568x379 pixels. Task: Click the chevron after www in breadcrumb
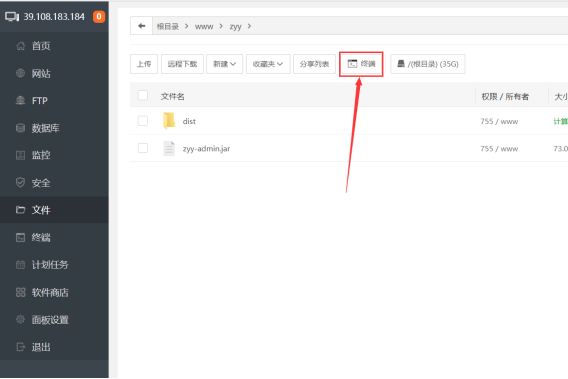(x=221, y=26)
